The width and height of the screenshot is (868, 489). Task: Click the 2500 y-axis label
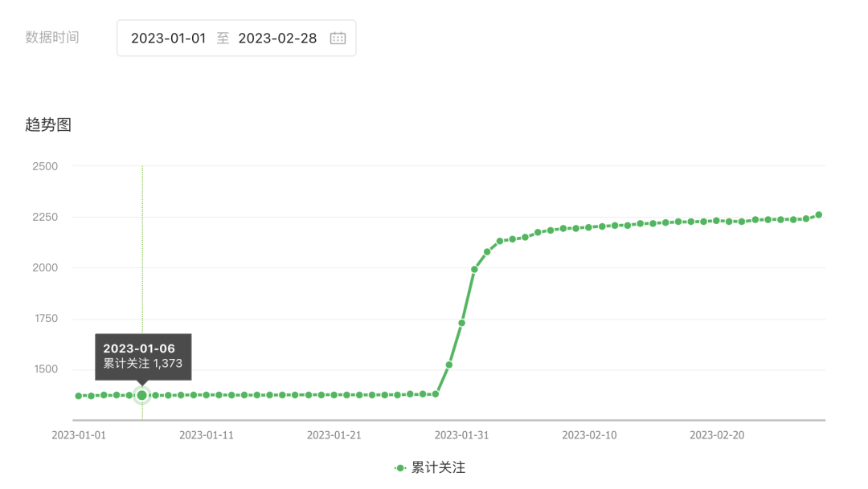(45, 166)
